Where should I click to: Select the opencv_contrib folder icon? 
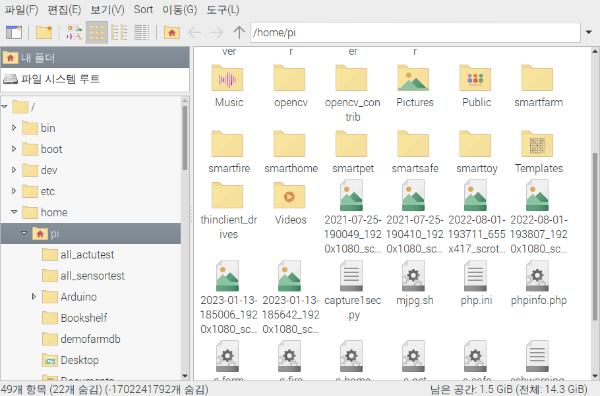tap(352, 78)
